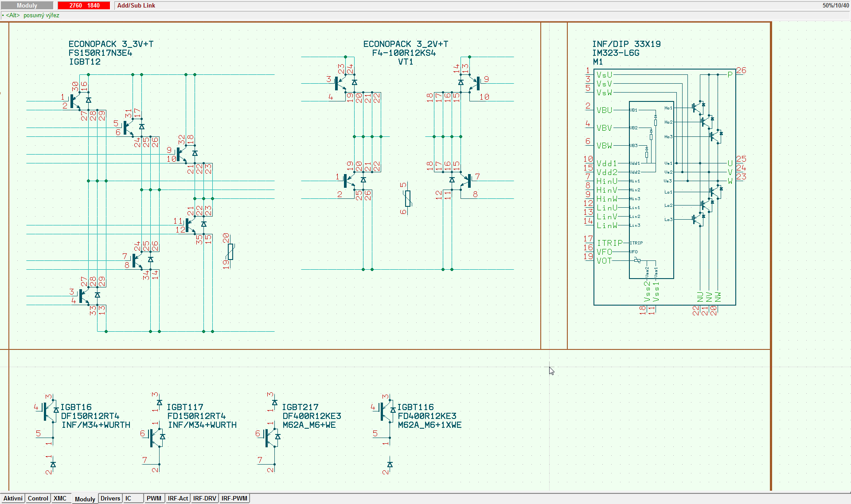851x504 pixels.
Task: Select the FD400R12KE3 label
Action: click(427, 416)
